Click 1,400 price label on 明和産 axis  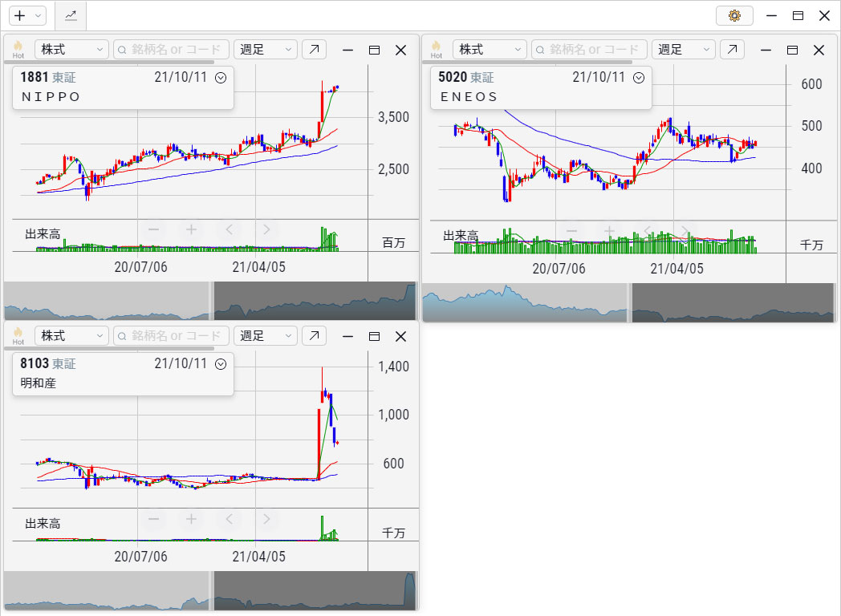[394, 367]
